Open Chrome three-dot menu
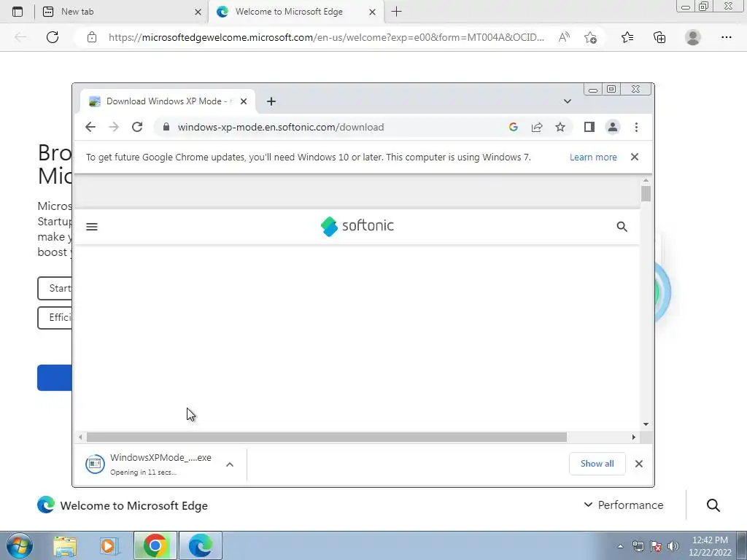This screenshot has height=560, width=747. (x=636, y=127)
